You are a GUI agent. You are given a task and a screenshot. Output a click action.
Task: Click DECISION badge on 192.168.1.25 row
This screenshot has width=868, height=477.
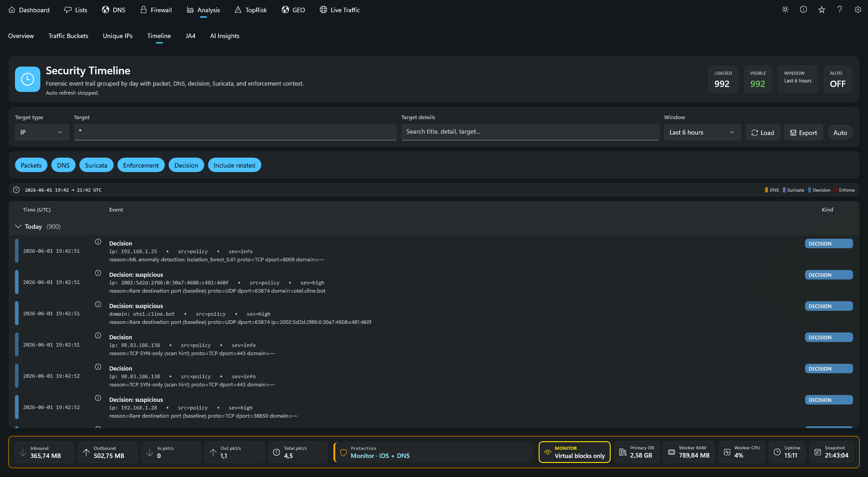(x=829, y=244)
